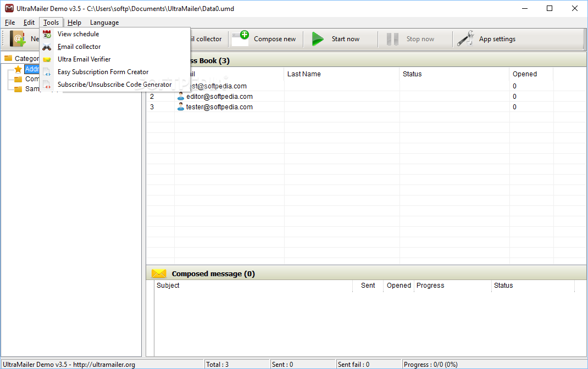Click the star icon in category tree
Viewport: 588px width, 369px height.
point(18,69)
